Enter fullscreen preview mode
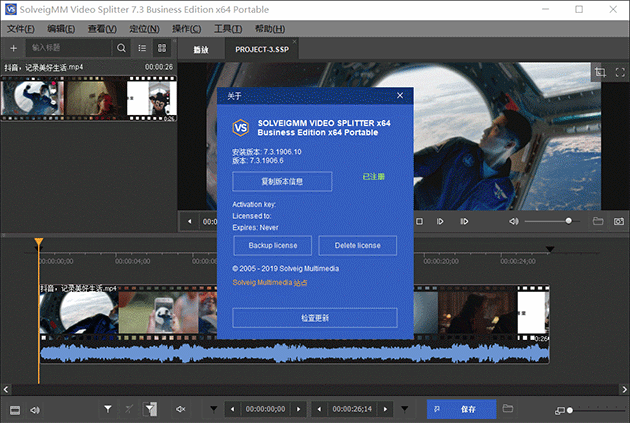 tap(620, 72)
